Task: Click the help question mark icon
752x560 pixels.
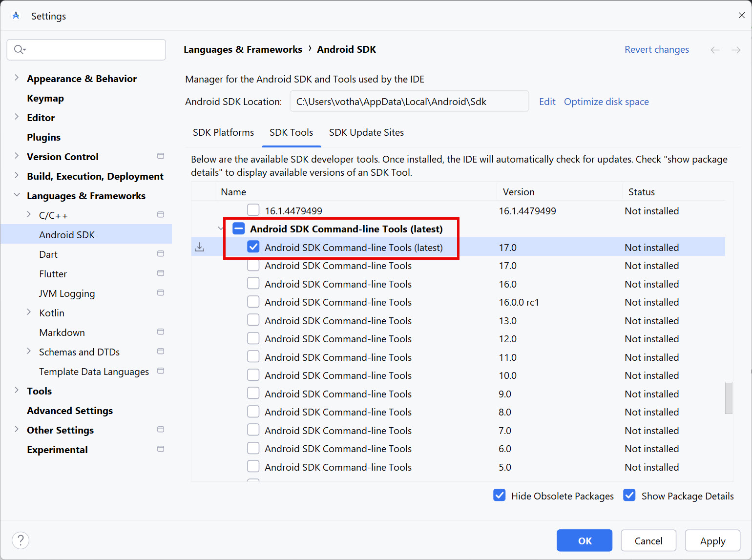Action: tap(21, 540)
